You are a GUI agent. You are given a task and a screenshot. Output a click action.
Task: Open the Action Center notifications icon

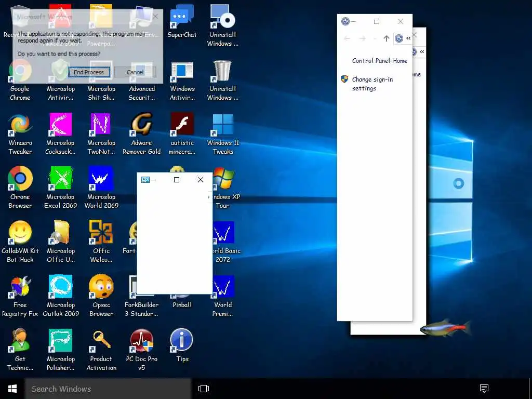[484, 389]
